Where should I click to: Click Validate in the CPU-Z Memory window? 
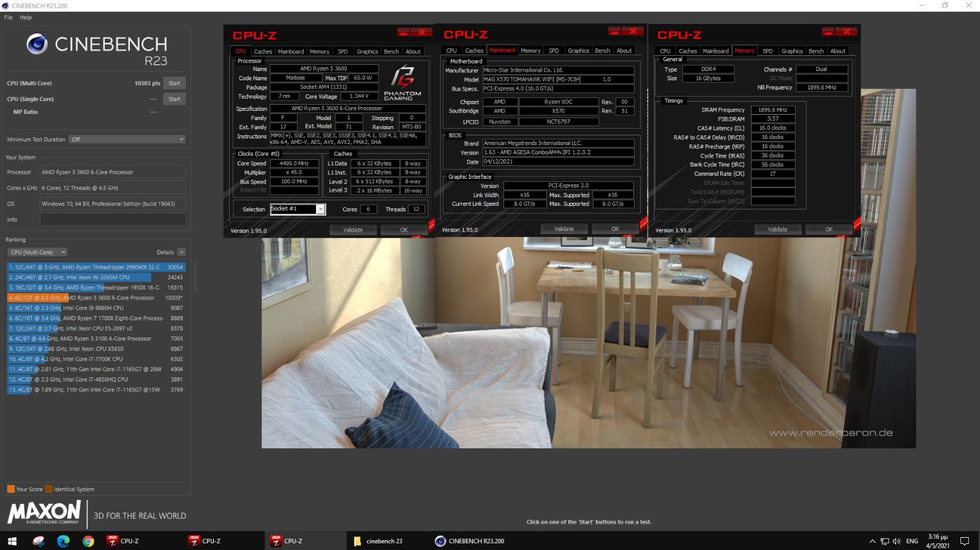pos(778,230)
